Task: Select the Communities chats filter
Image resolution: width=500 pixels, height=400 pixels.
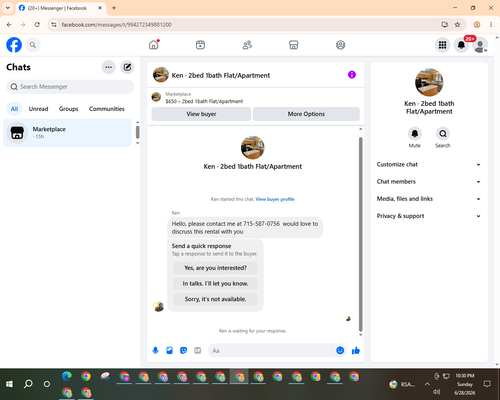Action: click(107, 109)
